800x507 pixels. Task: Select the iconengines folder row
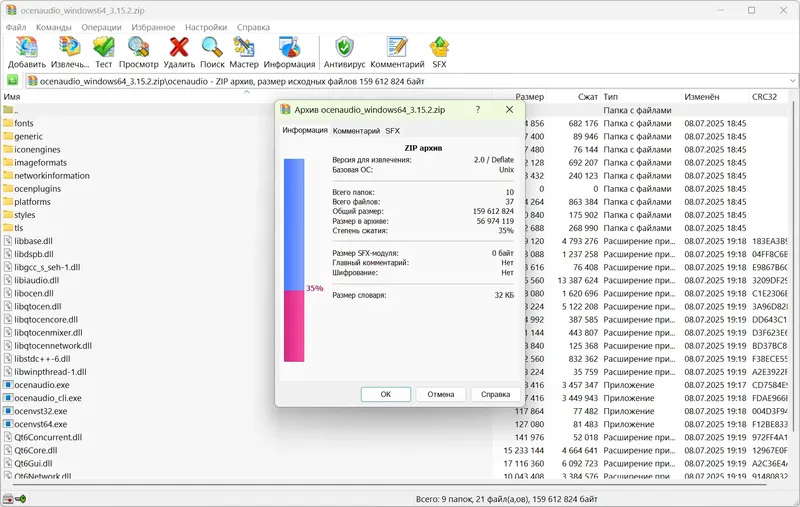[395, 149]
